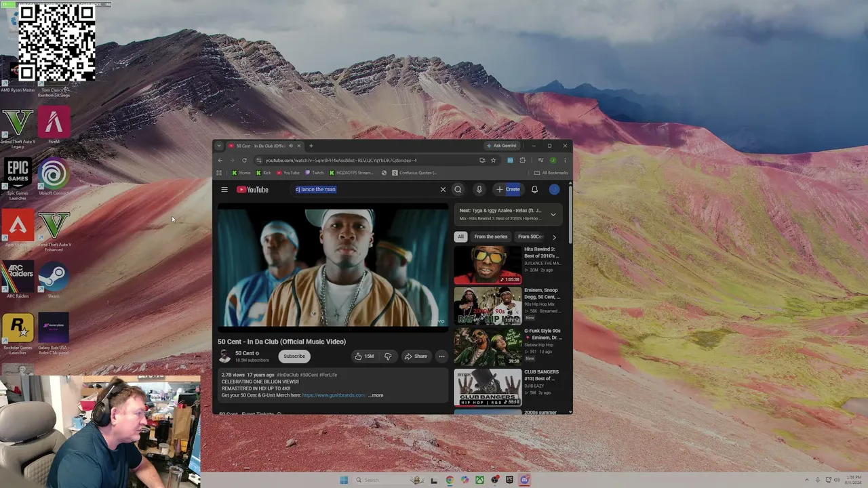Open the HQZAOTPS Stream bookmark
The image size is (868, 488).
coord(352,173)
